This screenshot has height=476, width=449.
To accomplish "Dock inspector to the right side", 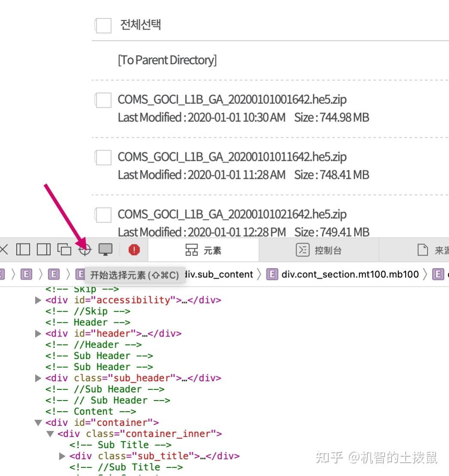I will point(43,249).
